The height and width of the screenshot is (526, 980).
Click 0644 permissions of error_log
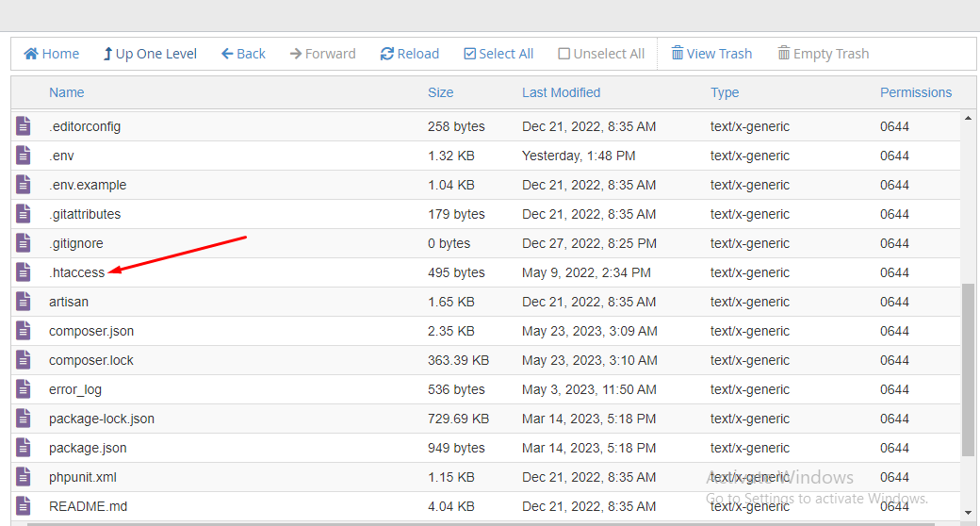pos(894,389)
